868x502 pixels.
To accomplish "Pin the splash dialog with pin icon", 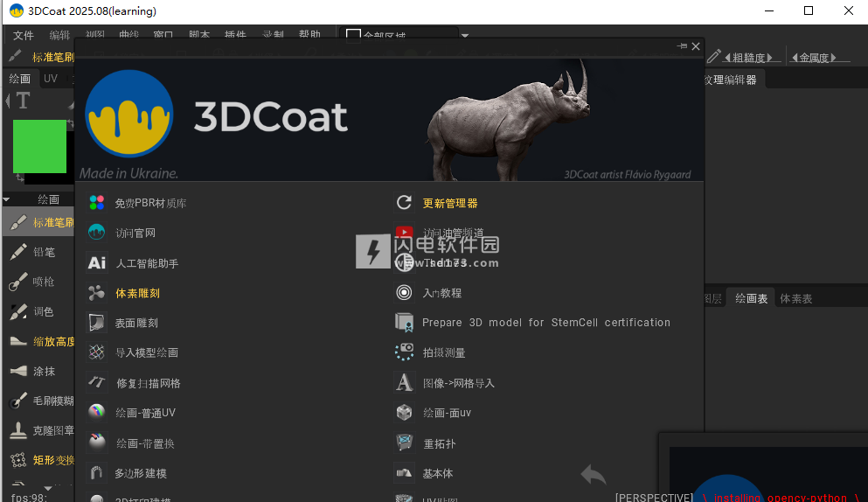I will [682, 46].
